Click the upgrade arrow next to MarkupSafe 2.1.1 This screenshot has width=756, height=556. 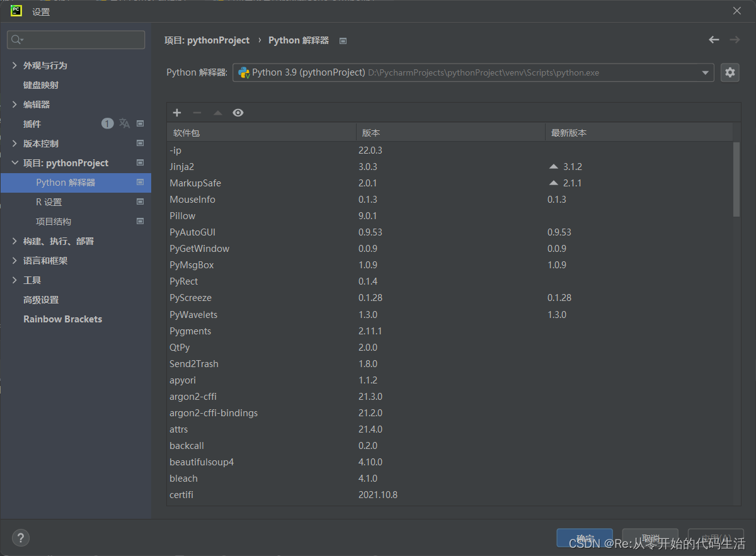pos(554,183)
